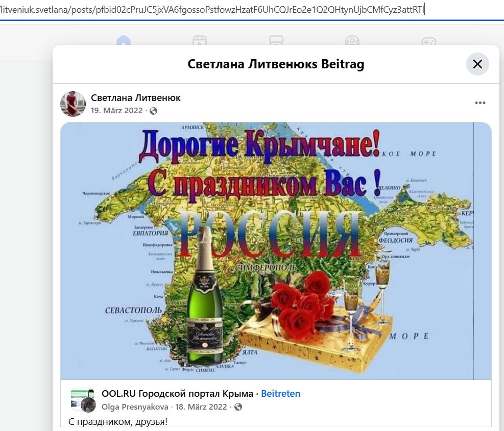504x431 pixels.
Task: Open Светлана Литвенюк profile name link
Action: tap(136, 97)
